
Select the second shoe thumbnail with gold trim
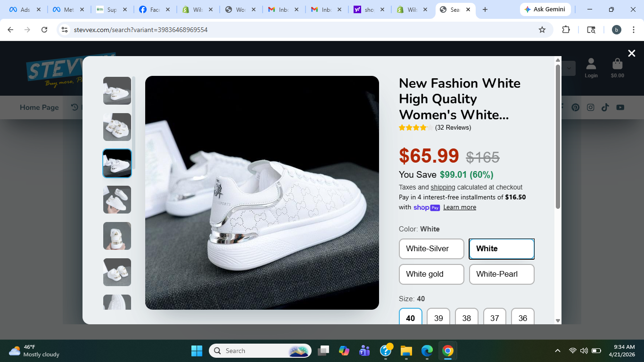[x=117, y=127]
